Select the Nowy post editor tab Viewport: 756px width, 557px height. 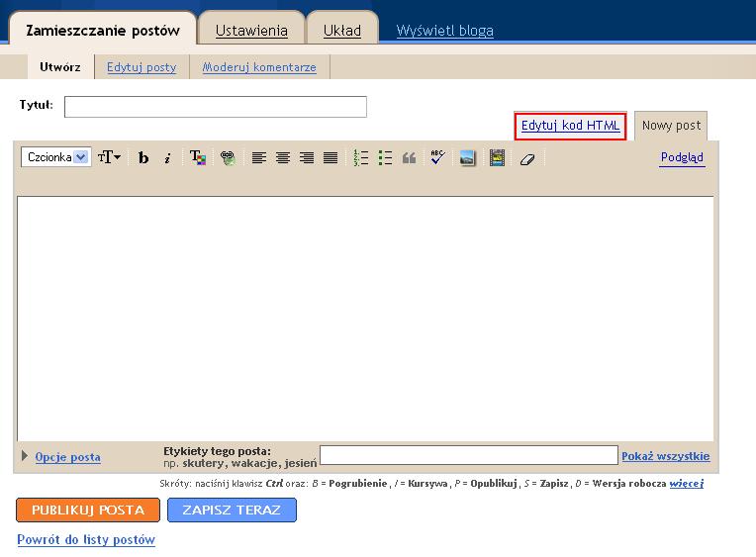671,126
